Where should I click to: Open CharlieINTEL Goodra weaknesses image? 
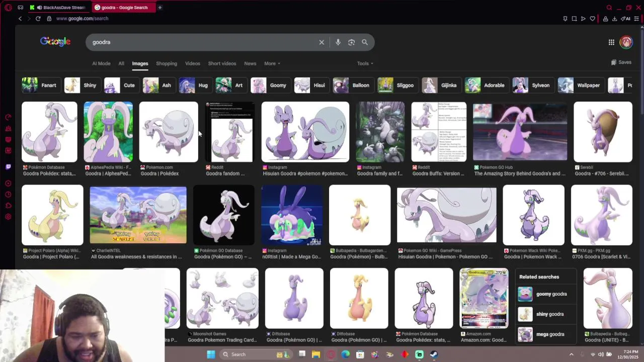138,215
